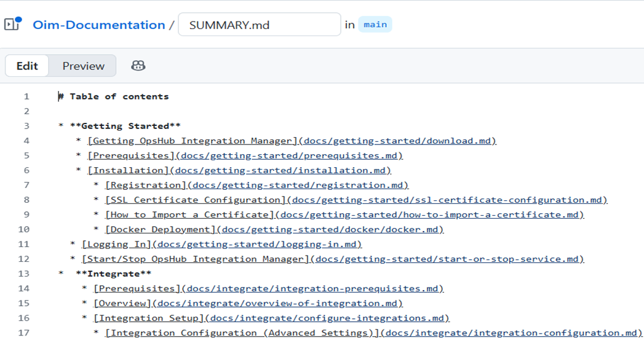Switch to the Preview tab
644x341 pixels.
coord(84,66)
